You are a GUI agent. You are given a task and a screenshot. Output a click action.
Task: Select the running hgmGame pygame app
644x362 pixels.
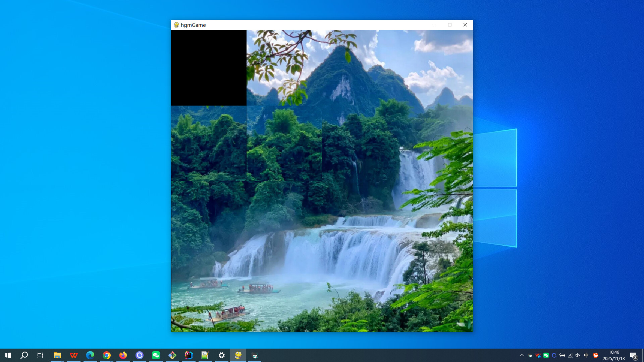pyautogui.click(x=238, y=355)
